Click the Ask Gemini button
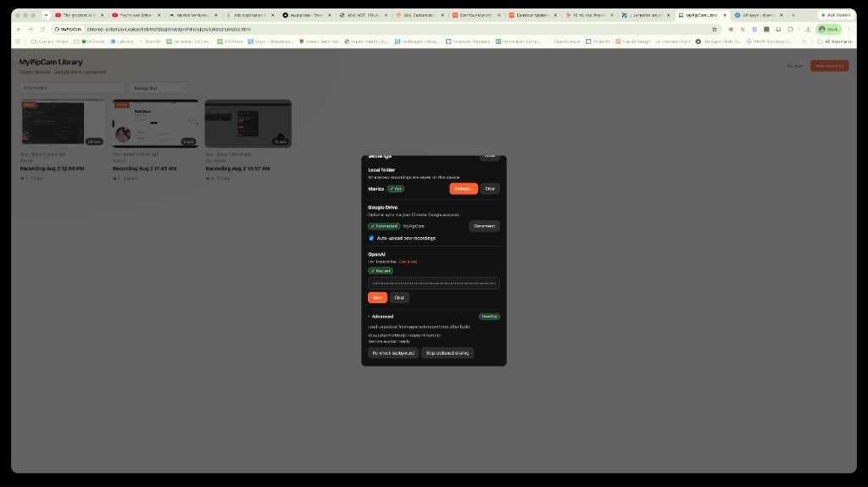This screenshot has height=487, width=868. (x=836, y=15)
